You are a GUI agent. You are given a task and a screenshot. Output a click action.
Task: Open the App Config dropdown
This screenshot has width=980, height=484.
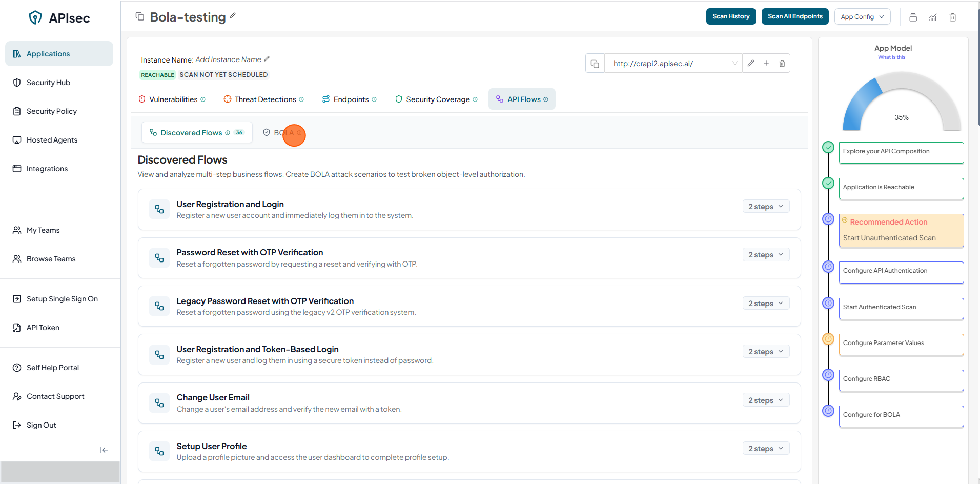(862, 17)
